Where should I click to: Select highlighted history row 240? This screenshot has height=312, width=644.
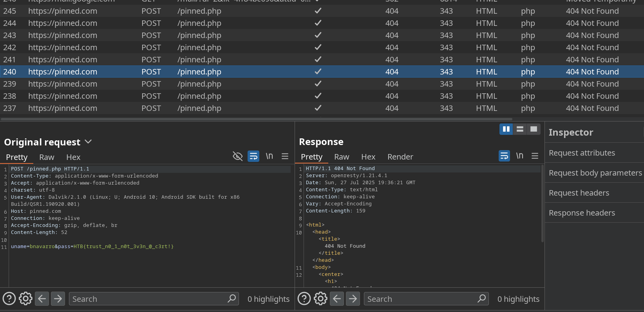(x=322, y=72)
